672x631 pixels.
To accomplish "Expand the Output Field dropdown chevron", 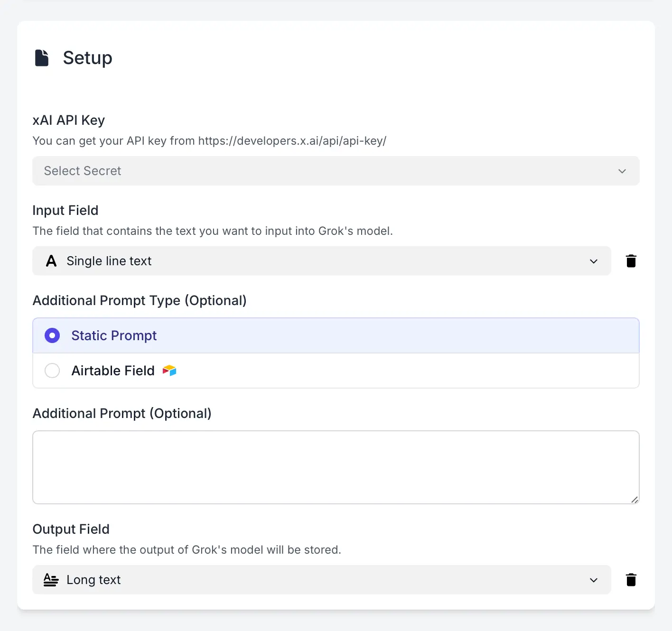I will click(x=593, y=580).
